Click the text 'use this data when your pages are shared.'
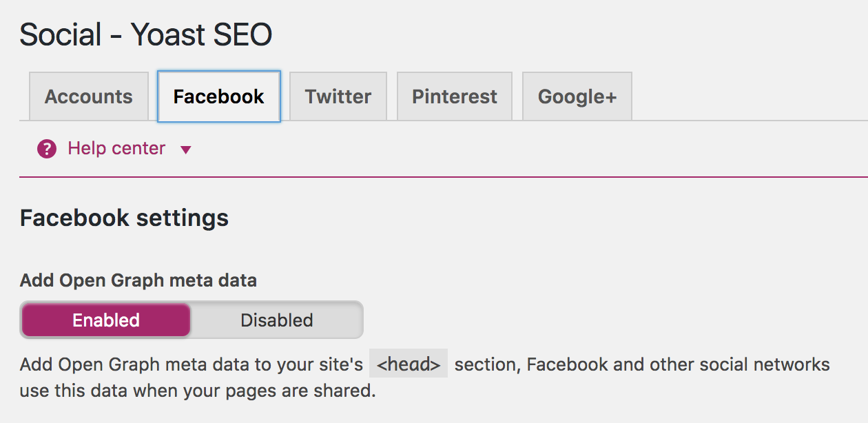Viewport: 868px width, 423px height. pos(198,391)
